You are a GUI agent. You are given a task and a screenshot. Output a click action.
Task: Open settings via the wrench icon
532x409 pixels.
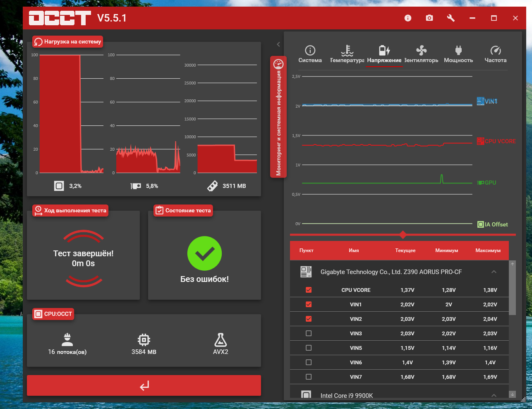point(451,18)
